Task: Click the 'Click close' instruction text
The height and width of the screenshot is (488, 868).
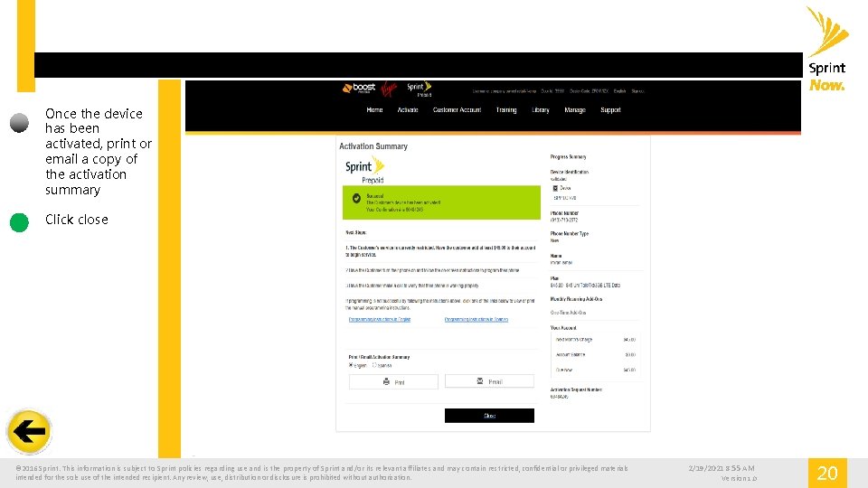Action: (77, 220)
